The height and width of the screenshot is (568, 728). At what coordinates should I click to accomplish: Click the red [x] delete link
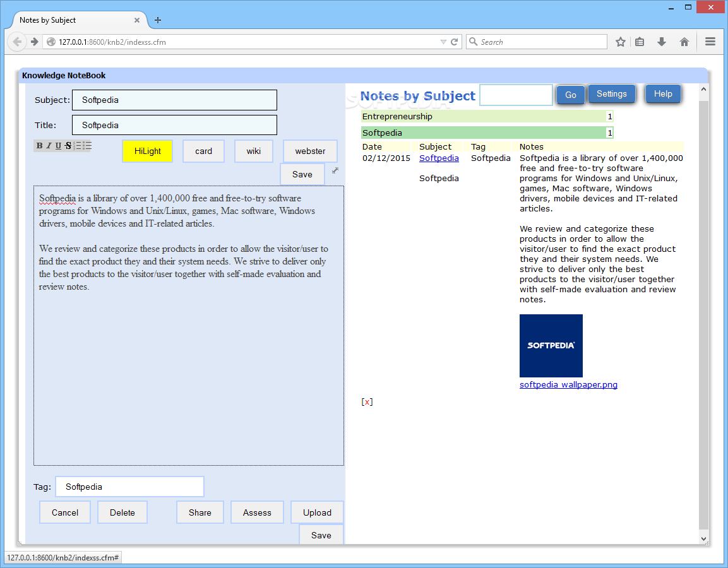[367, 402]
